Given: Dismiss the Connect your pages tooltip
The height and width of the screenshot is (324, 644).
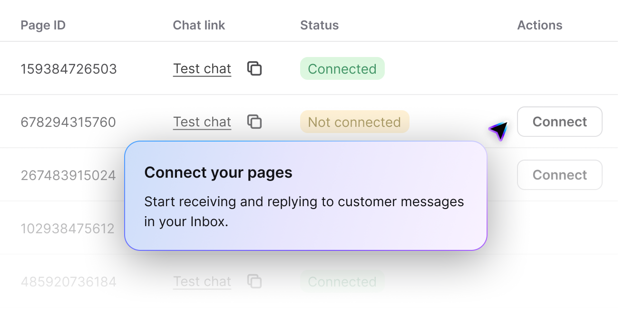Looking at the screenshot, I should [305, 196].
